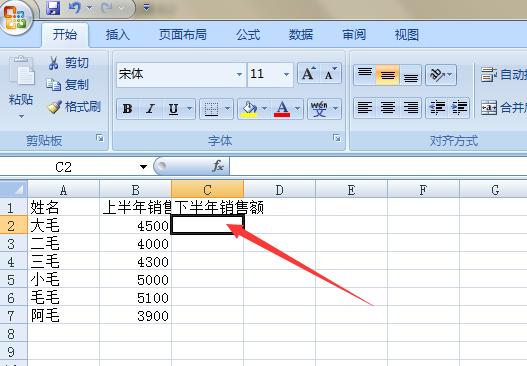Toggle Bold formatting

click(128, 109)
